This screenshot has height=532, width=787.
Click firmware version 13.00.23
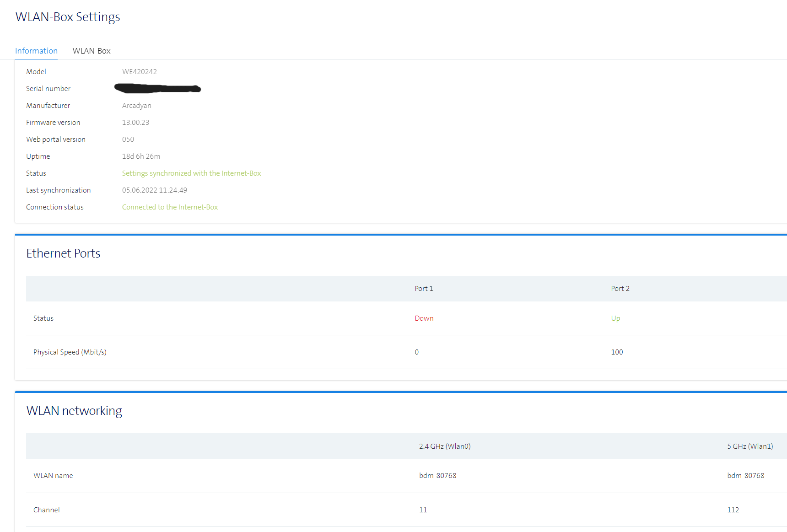tap(135, 123)
